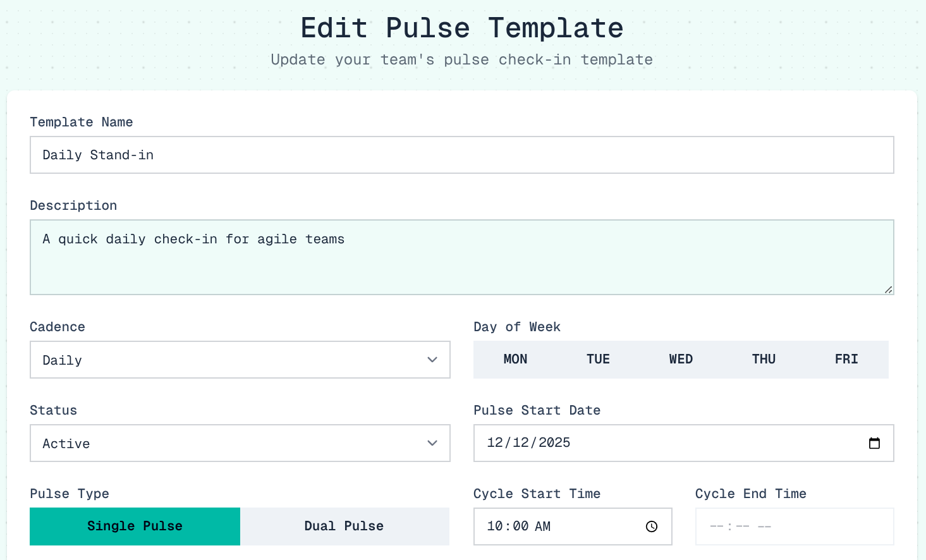926x560 pixels.
Task: Click the clock icon in Cycle Start Time
Action: pyautogui.click(x=651, y=526)
